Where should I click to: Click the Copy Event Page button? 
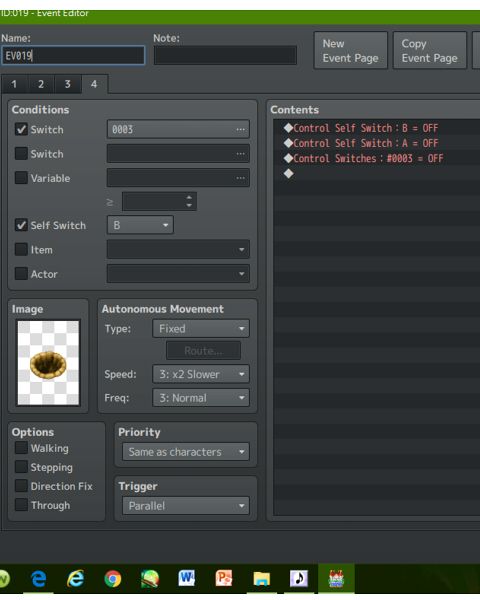coord(430,51)
